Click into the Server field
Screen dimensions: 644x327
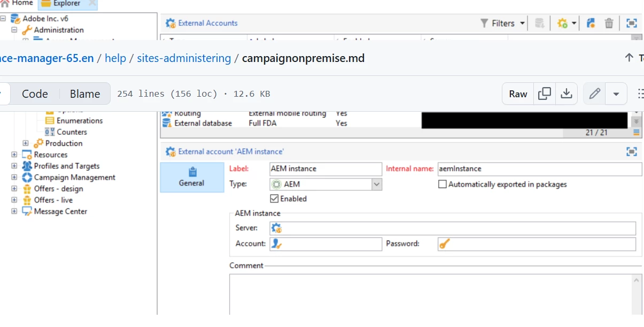(453, 228)
